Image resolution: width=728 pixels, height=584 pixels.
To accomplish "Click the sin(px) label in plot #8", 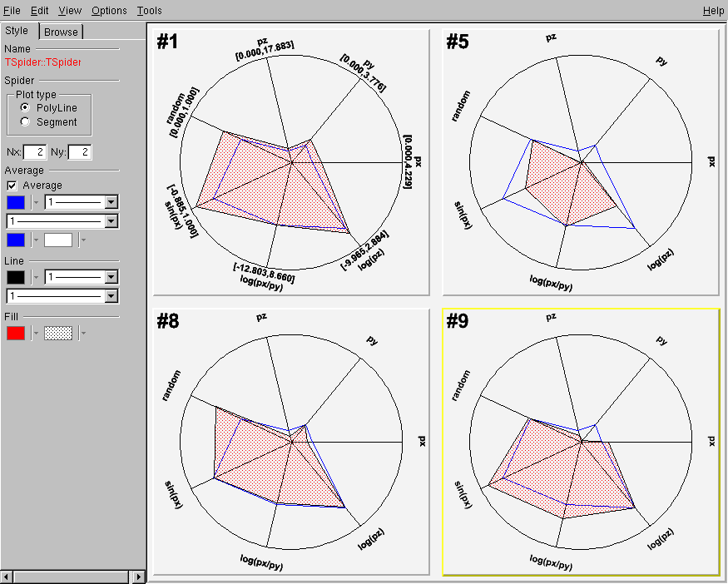I will (x=175, y=494).
